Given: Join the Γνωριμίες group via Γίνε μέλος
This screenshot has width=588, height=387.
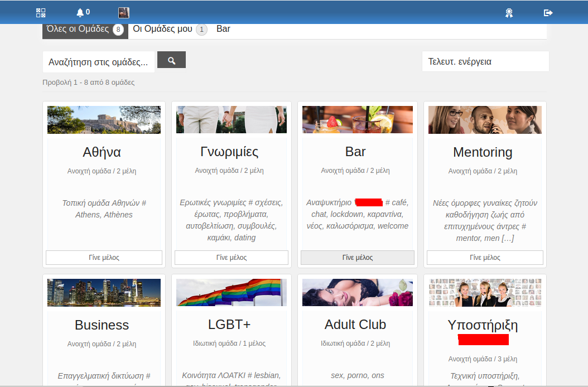Looking at the screenshot, I should tap(232, 258).
